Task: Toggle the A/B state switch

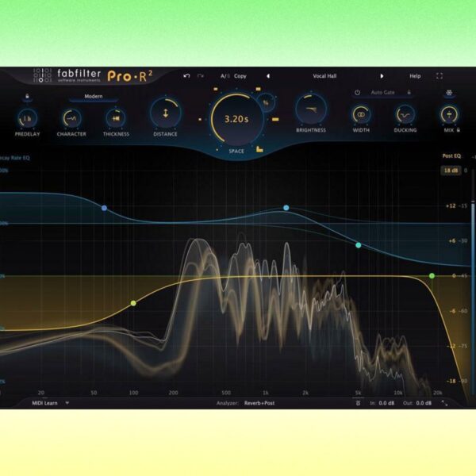Action: [x=225, y=76]
